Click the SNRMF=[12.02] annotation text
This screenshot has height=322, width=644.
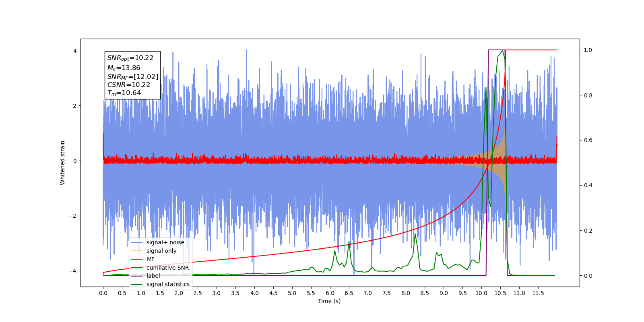coord(133,76)
